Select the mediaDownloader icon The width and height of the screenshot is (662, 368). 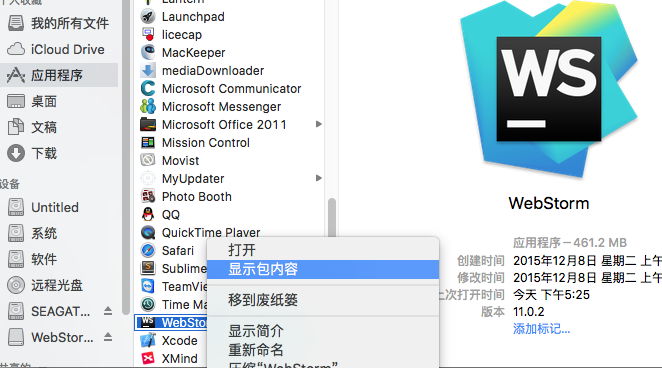pos(148,70)
